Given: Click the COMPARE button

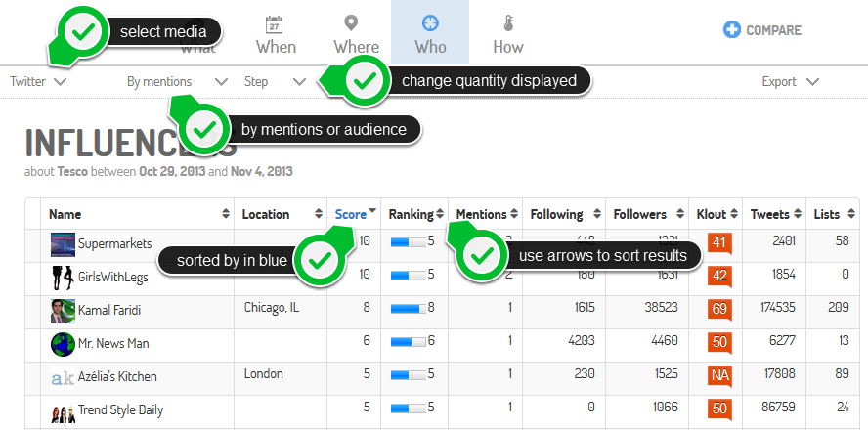Looking at the screenshot, I should pos(762,30).
